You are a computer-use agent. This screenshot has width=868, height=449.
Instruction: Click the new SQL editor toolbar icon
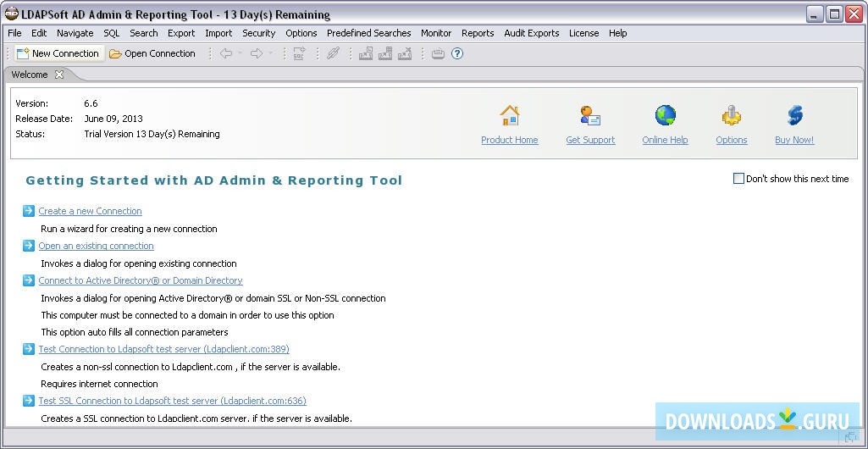point(300,53)
